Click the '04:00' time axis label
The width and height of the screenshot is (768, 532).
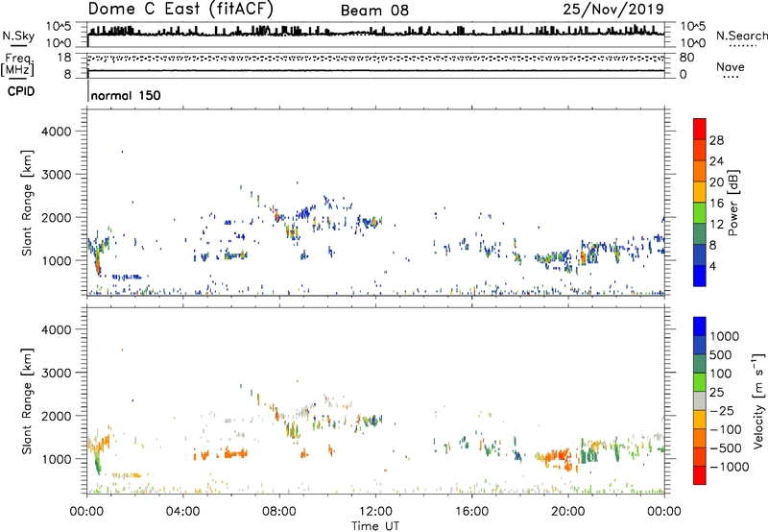tap(182, 512)
